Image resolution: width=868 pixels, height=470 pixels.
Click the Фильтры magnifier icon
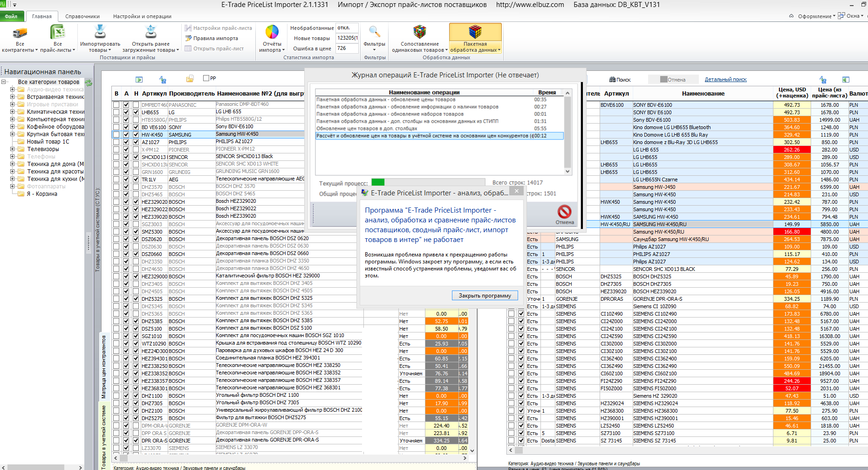point(374,32)
